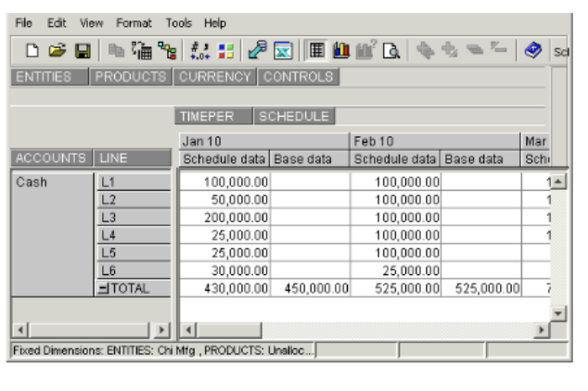Select the L3 Jan 10 schedule data cell
Viewport: 588px width, 391px height.
[224, 217]
